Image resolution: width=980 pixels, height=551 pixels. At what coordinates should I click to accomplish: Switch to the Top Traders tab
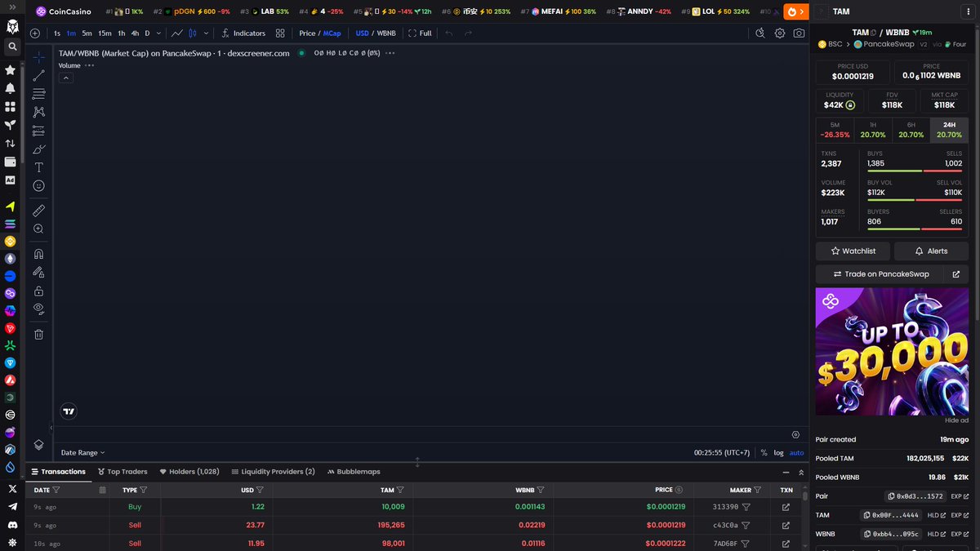pos(122,472)
